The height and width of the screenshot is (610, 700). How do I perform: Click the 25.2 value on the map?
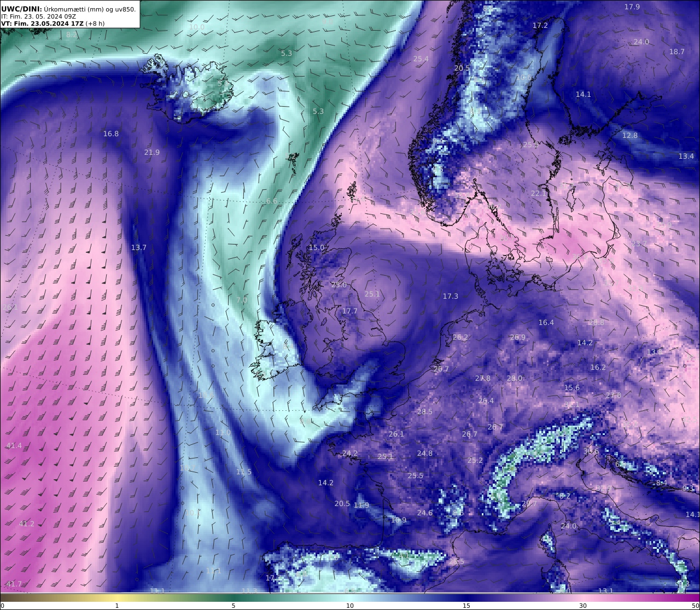(x=475, y=460)
